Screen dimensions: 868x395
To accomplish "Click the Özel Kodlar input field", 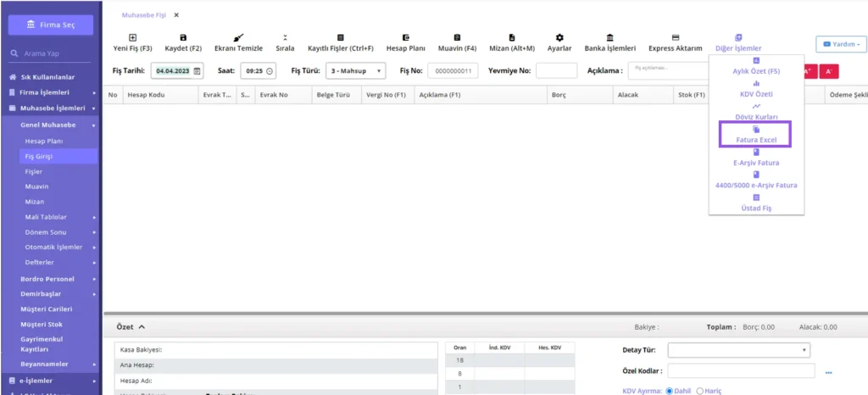I will coord(741,370).
